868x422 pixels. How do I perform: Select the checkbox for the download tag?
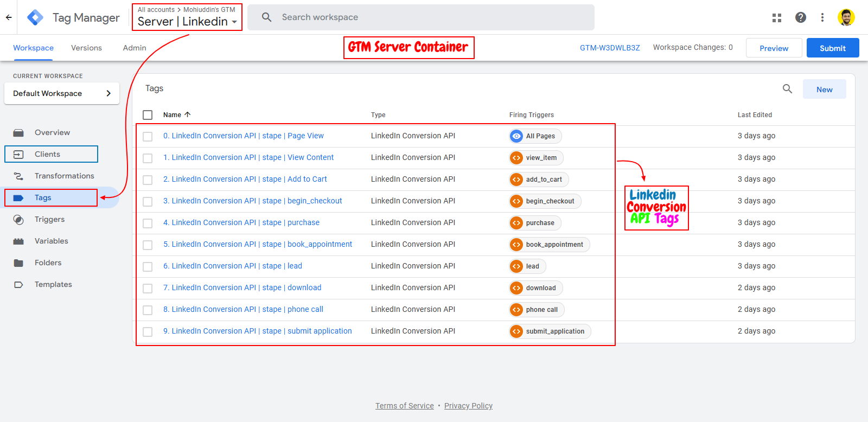pos(148,288)
